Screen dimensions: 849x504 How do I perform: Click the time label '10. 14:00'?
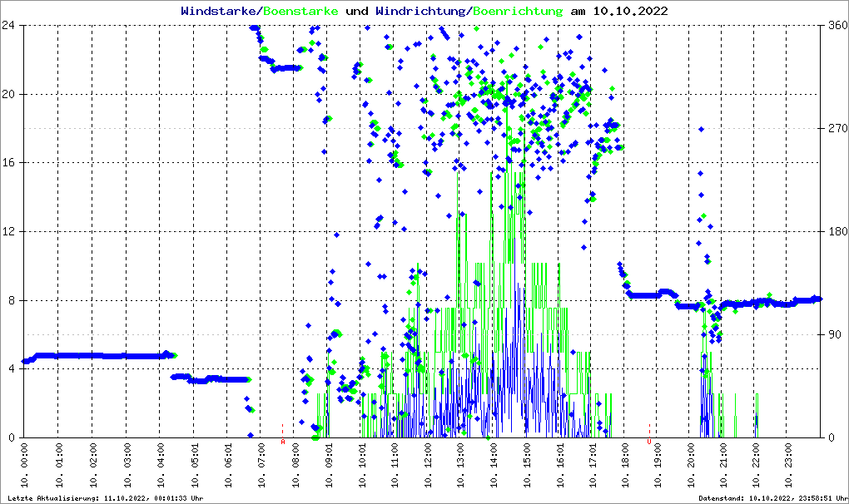point(494,465)
